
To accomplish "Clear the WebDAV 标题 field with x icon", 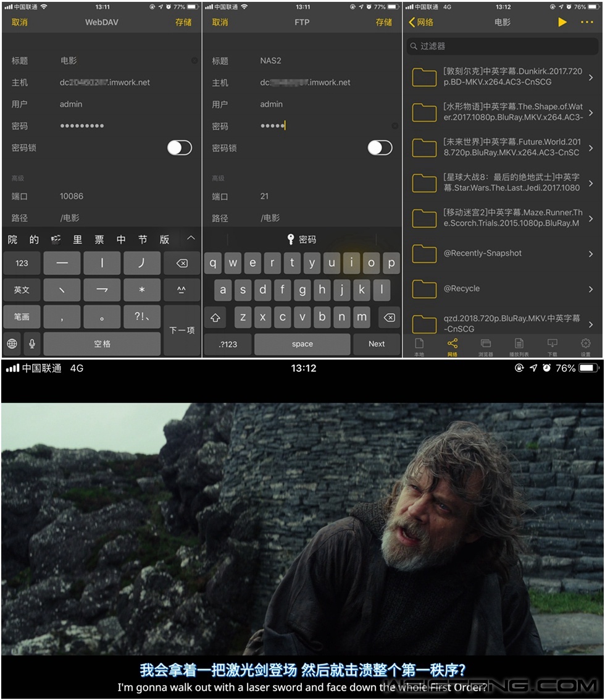I will 194,61.
